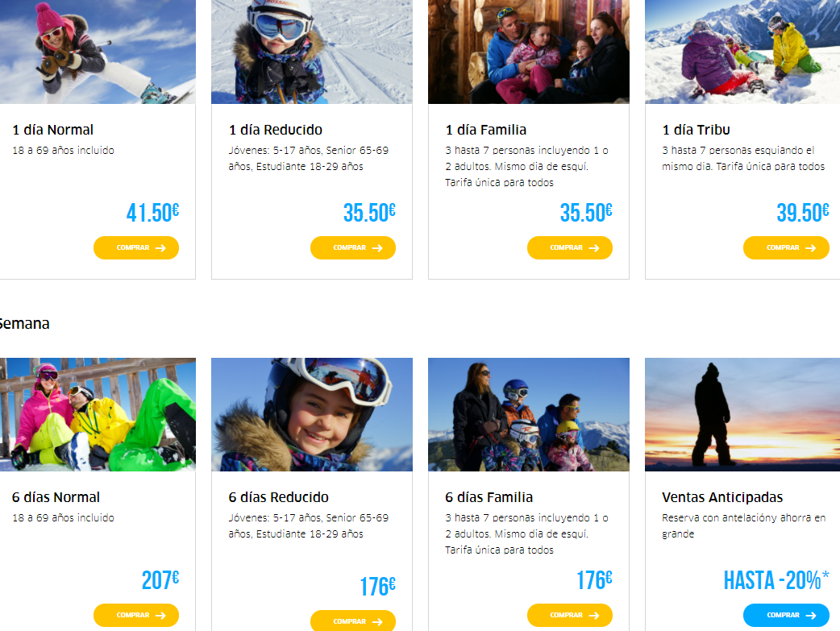The width and height of the screenshot is (840, 631).
Task: Click the 1 día Reducido child photo
Action: pyautogui.click(x=311, y=52)
